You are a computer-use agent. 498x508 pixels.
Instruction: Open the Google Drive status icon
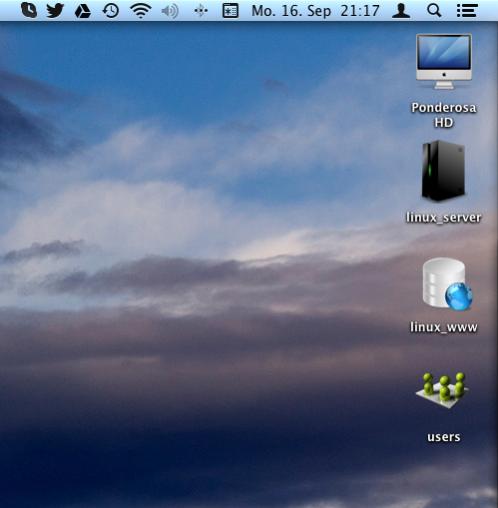[83, 11]
